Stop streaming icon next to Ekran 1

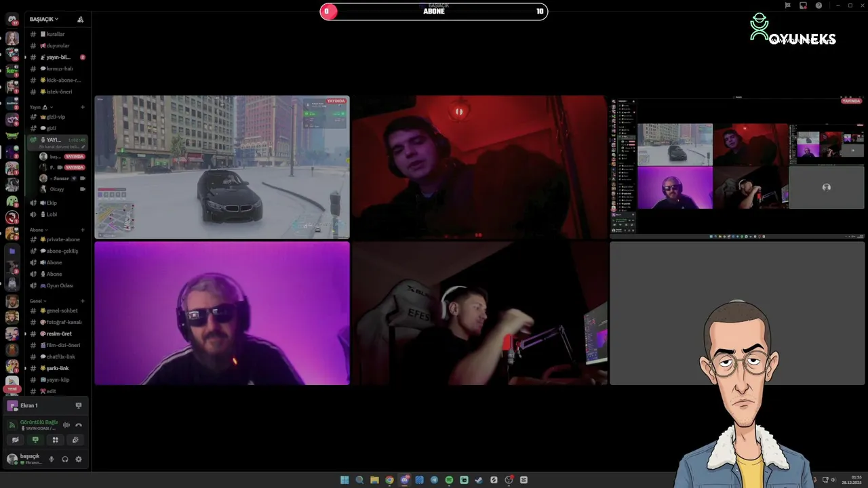(79, 405)
